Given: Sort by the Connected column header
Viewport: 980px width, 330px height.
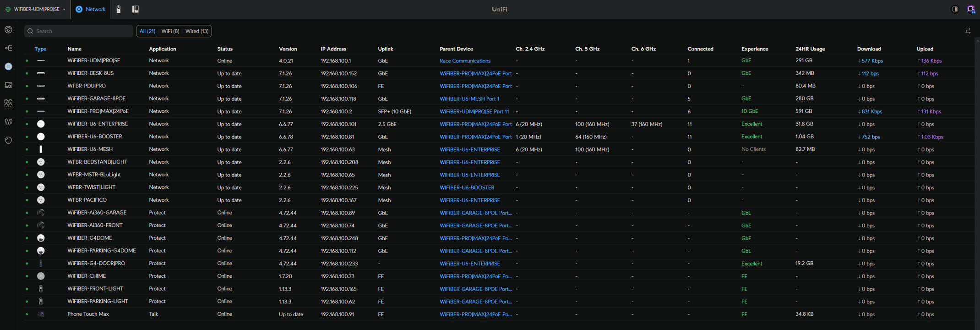Looking at the screenshot, I should (700, 49).
